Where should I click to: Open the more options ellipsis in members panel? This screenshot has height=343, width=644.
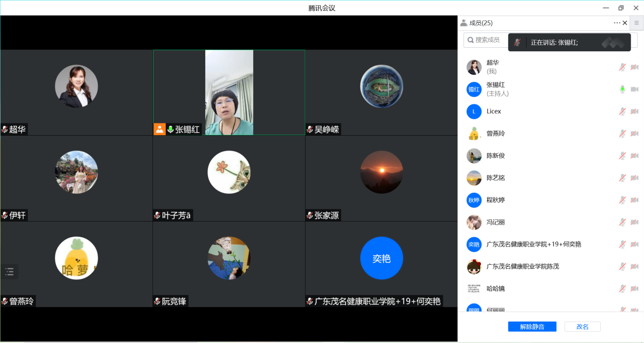(x=617, y=23)
